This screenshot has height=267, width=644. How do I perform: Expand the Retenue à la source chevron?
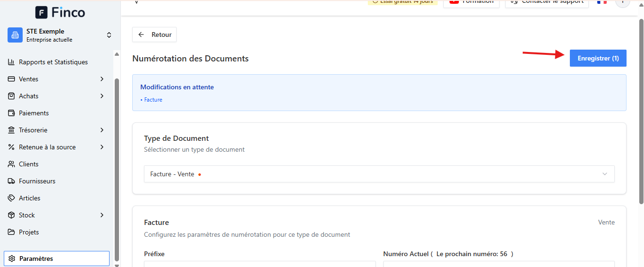102,147
